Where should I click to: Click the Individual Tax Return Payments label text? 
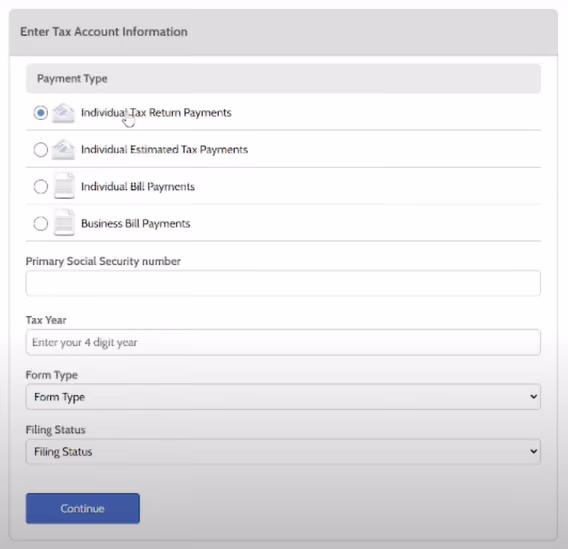click(x=156, y=113)
